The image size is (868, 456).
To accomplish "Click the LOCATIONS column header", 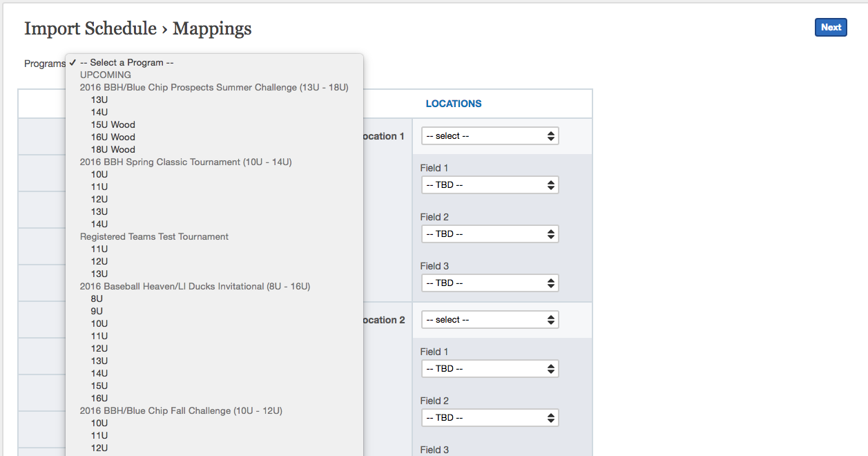I will (454, 104).
